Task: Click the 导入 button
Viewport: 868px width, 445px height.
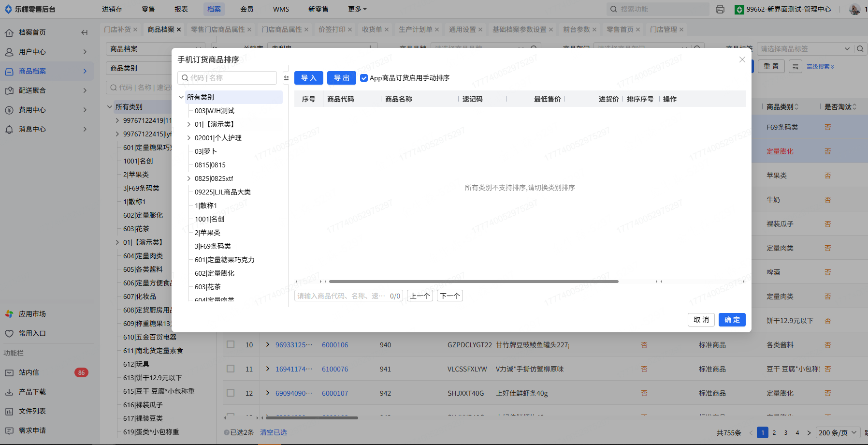Action: [309, 78]
